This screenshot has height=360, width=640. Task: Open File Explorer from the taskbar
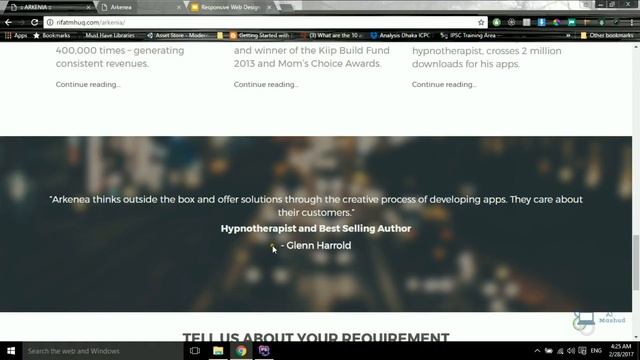point(218,351)
